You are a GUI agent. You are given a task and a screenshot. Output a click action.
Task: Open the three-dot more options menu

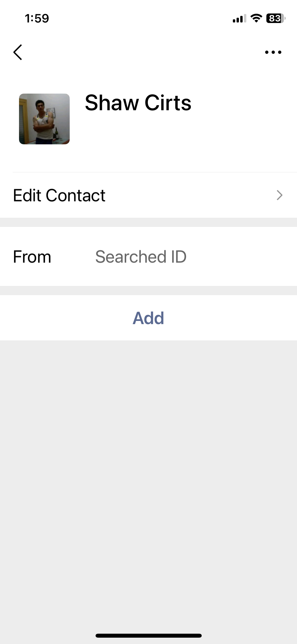point(273,52)
